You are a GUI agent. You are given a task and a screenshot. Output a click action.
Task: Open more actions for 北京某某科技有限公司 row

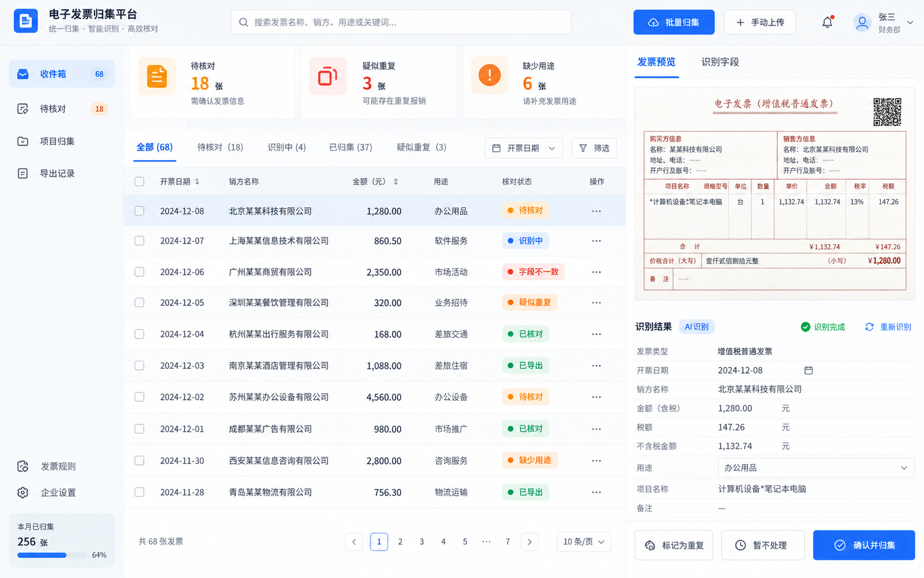click(596, 211)
